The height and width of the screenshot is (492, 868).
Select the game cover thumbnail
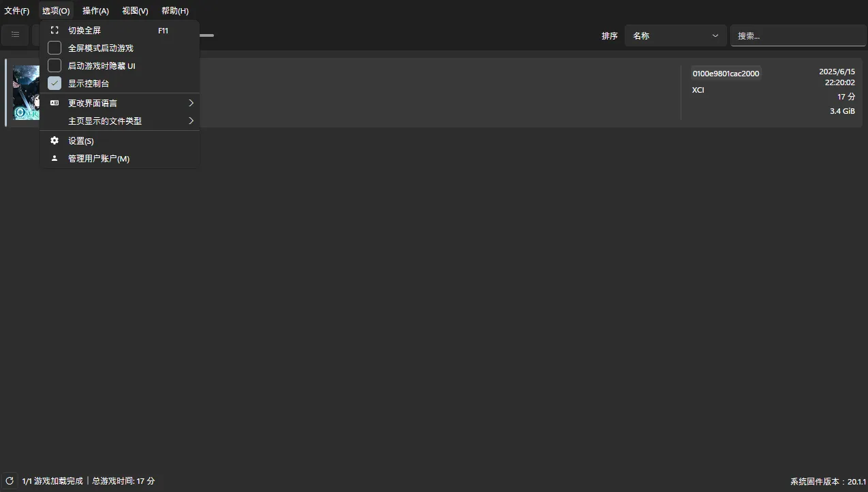[x=26, y=93]
